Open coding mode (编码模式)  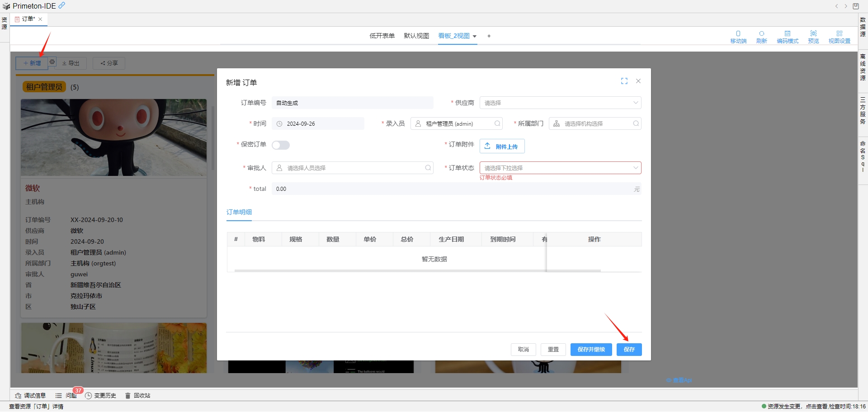[788, 37]
